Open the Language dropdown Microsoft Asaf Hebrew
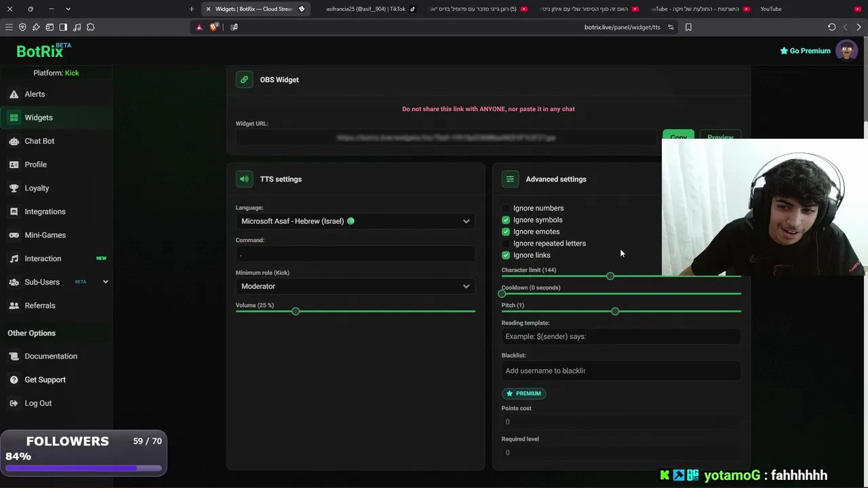Viewport: 868px width, 488px height. pos(355,221)
